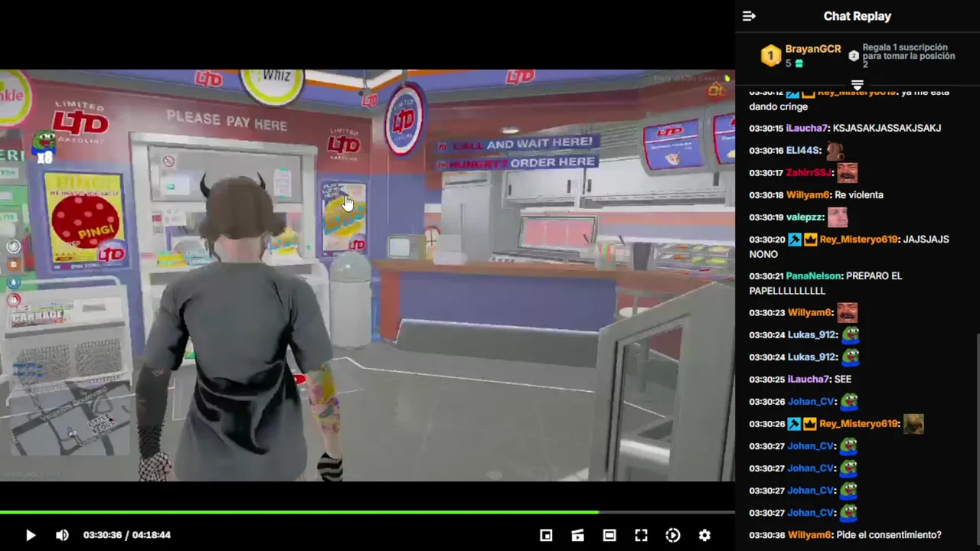Create a clip with the clapperboard icon
Screen dimensions: 980x551
point(577,535)
